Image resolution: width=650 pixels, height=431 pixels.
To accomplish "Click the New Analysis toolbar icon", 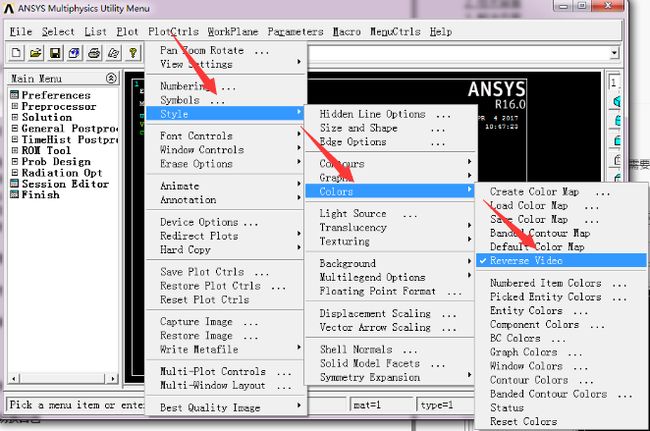I will 16,53.
